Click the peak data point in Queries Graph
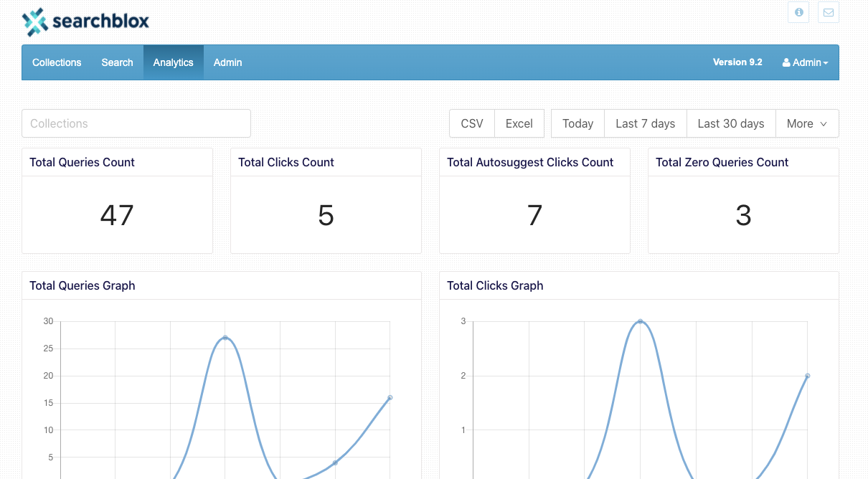Screen dimensions: 868x479 click(x=225, y=338)
